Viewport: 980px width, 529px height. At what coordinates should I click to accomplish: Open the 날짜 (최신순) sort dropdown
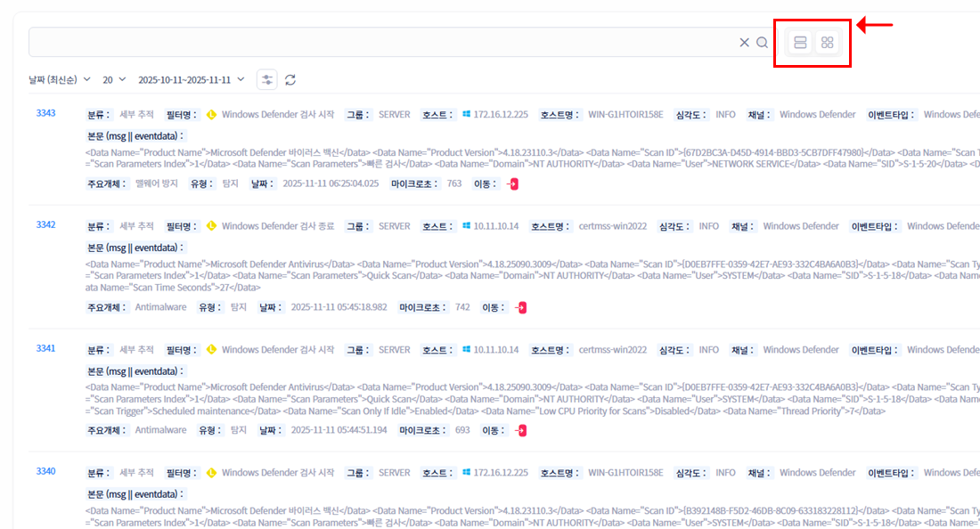(x=60, y=80)
